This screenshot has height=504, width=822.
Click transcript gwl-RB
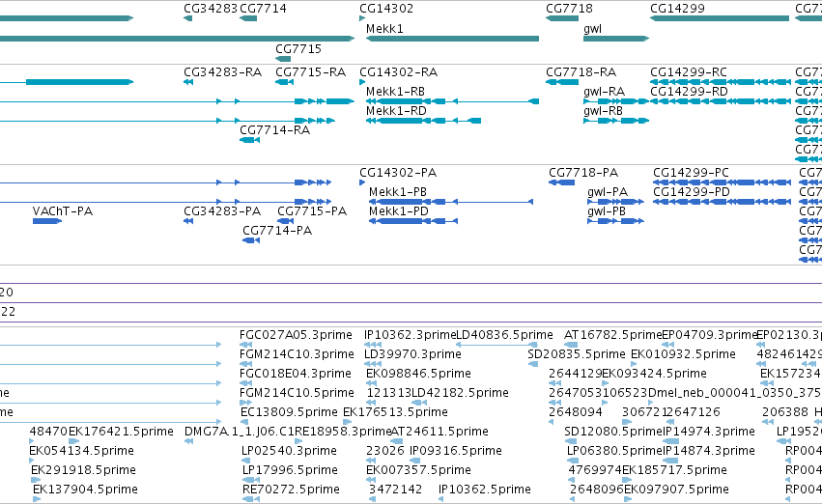pos(603,111)
